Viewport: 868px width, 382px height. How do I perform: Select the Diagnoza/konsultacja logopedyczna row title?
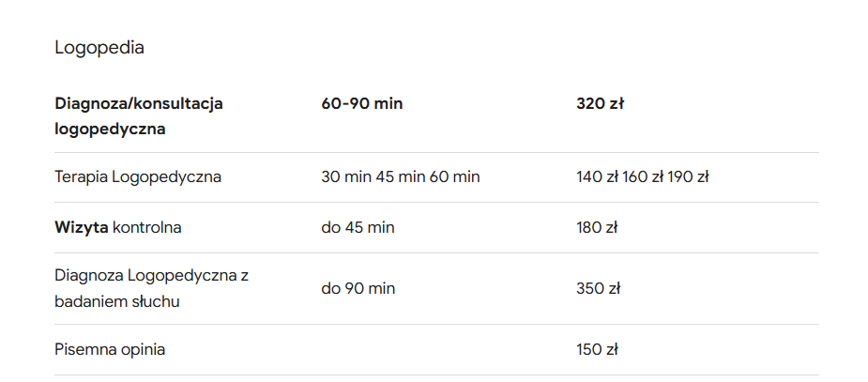click(139, 116)
